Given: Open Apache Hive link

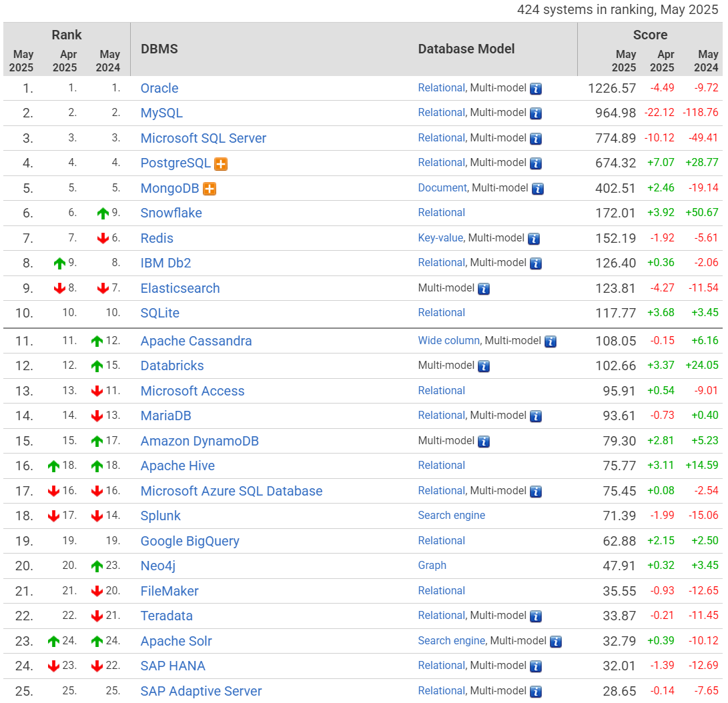Looking at the screenshot, I should click(177, 466).
